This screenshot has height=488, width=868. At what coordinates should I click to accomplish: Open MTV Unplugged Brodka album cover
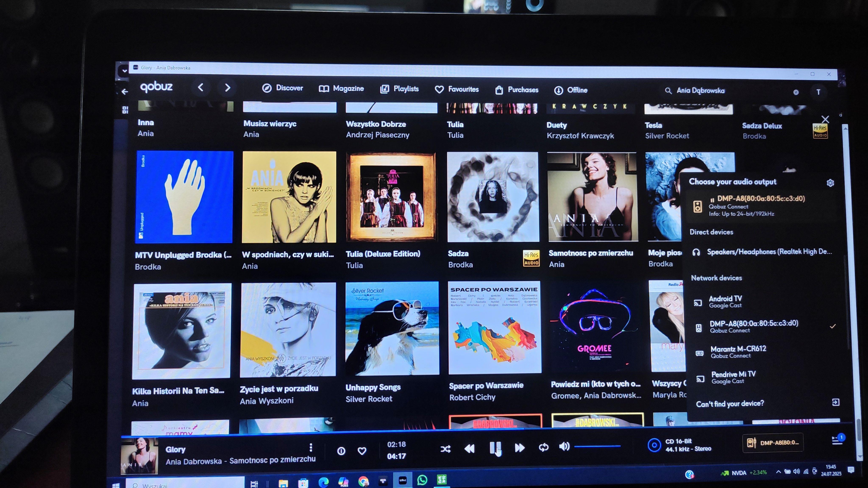click(184, 197)
